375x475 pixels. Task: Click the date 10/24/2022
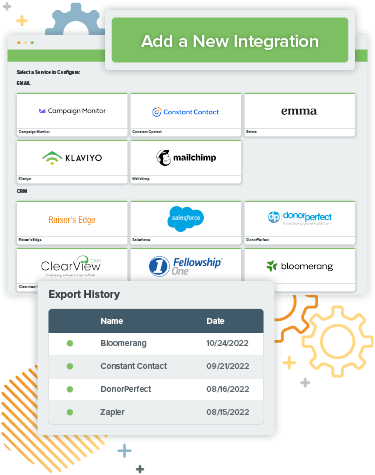tap(227, 343)
